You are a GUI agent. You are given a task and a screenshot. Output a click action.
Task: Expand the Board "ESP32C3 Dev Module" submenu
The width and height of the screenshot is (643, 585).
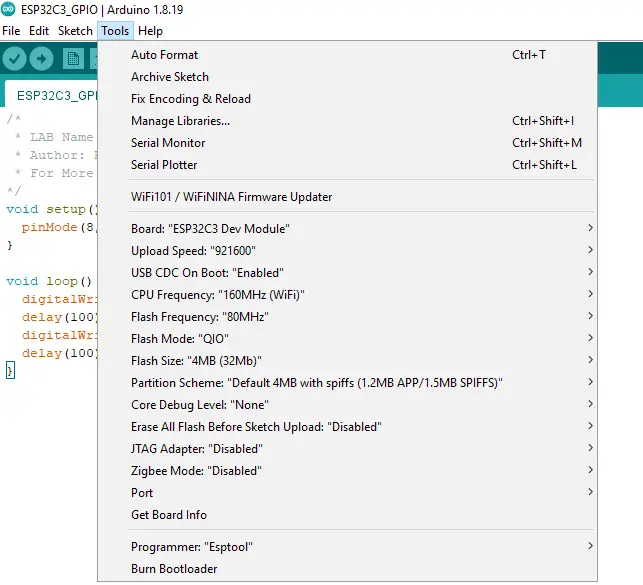coord(210,229)
